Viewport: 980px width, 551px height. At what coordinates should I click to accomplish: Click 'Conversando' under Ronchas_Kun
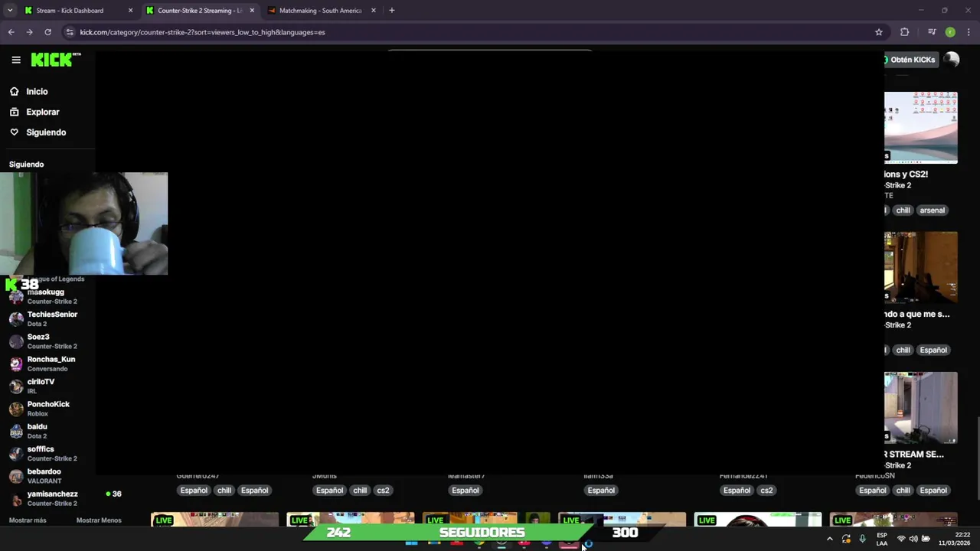pyautogui.click(x=47, y=369)
